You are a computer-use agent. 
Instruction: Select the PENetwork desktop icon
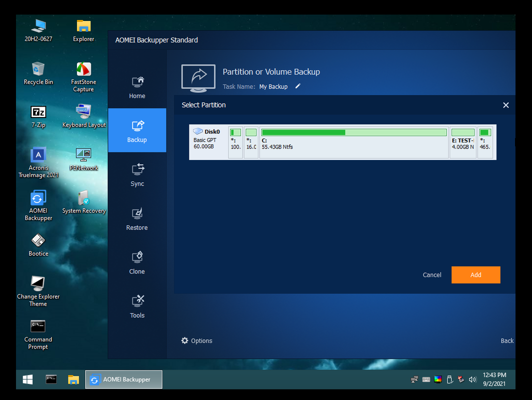point(83,159)
